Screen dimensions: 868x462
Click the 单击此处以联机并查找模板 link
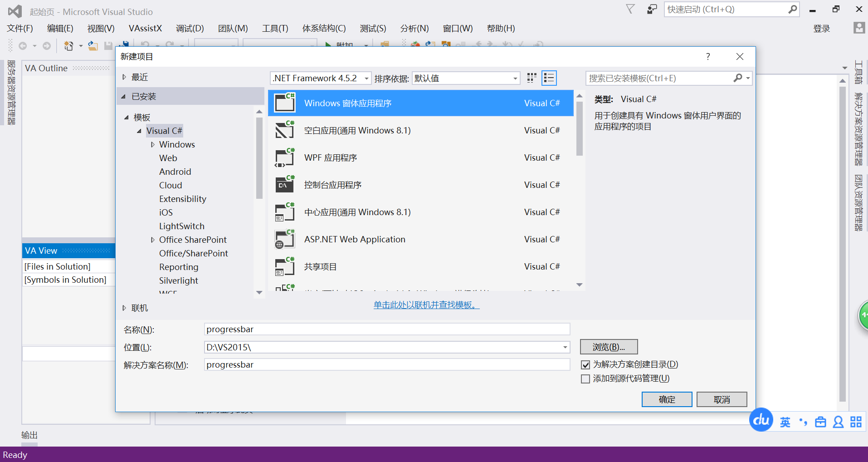tap(427, 305)
